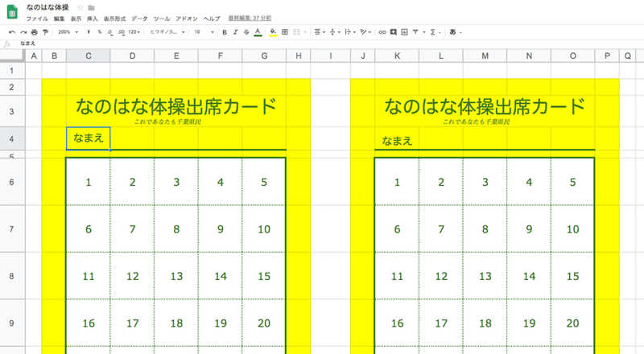This screenshot has width=644, height=354.
Task: Open the あ input tools icon
Action: [452, 32]
